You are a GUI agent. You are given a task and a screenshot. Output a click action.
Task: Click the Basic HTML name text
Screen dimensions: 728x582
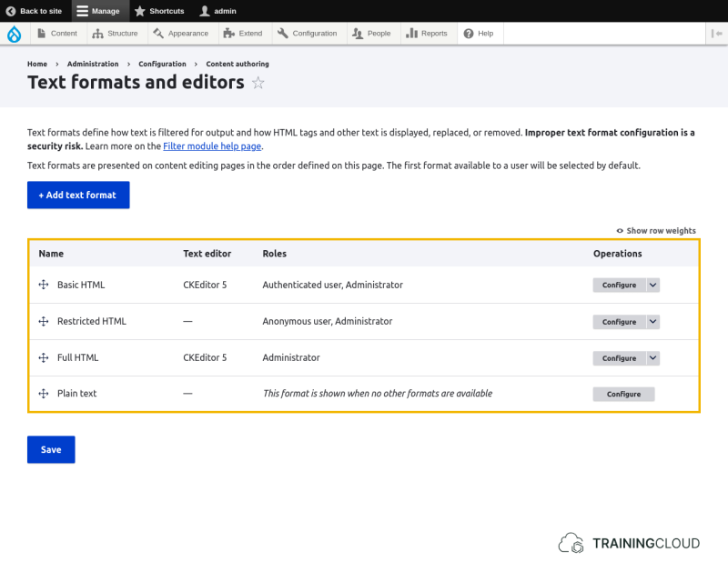(81, 285)
